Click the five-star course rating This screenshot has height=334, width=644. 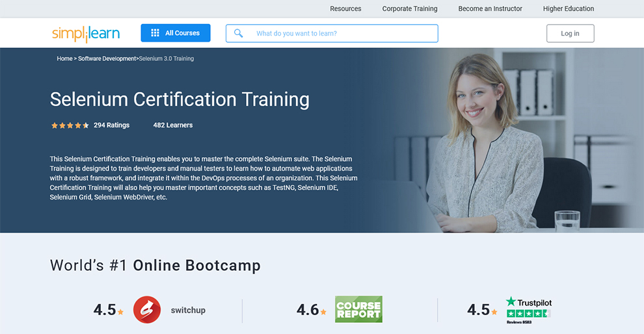click(70, 125)
